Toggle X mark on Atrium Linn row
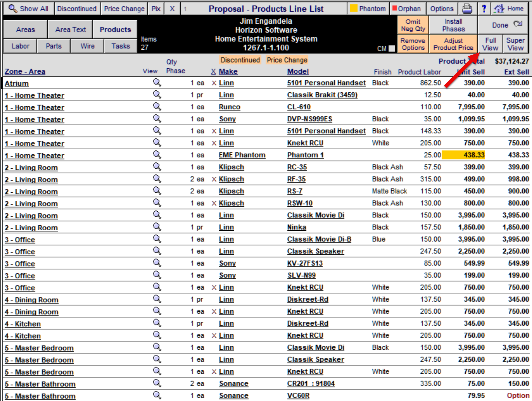The width and height of the screenshot is (532, 401). pos(214,83)
